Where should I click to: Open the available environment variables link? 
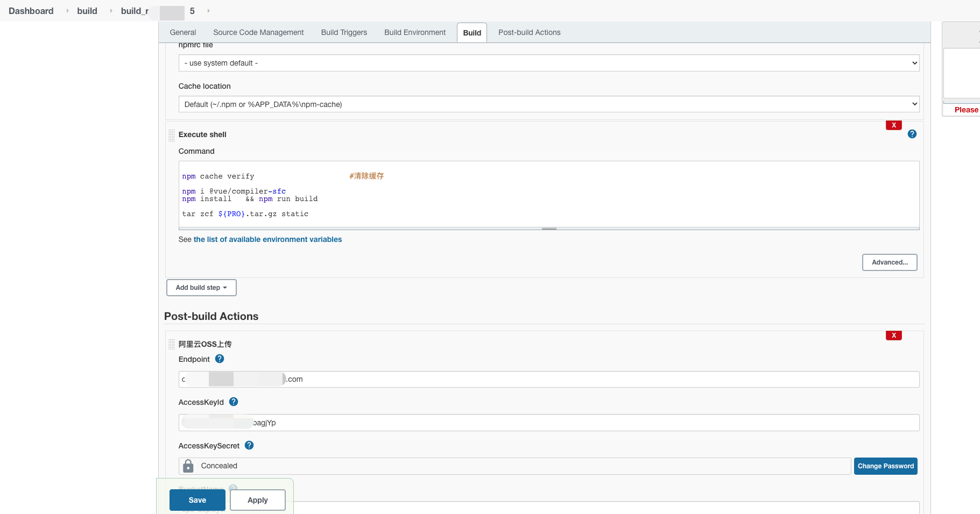tap(267, 239)
